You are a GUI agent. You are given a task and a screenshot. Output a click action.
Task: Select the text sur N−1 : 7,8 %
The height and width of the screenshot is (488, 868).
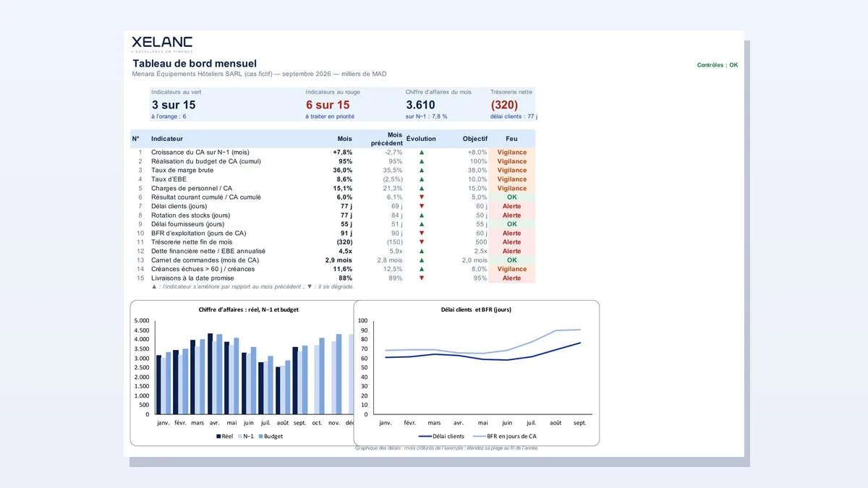tap(426, 116)
